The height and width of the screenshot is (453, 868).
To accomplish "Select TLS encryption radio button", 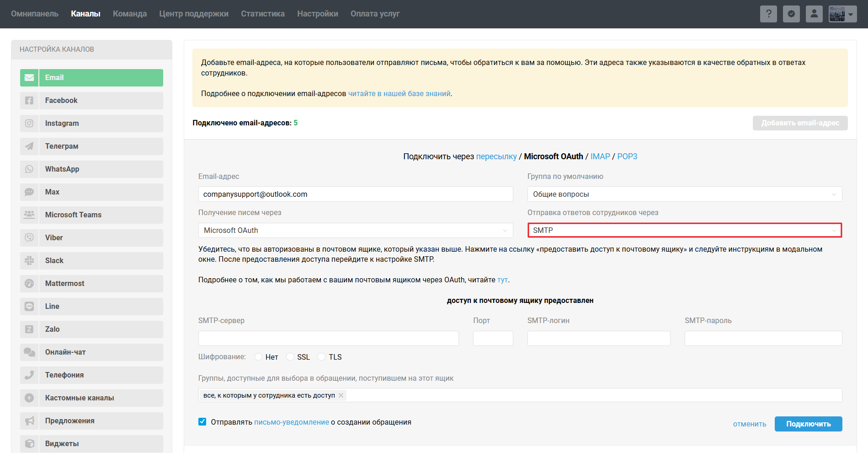I will point(322,357).
